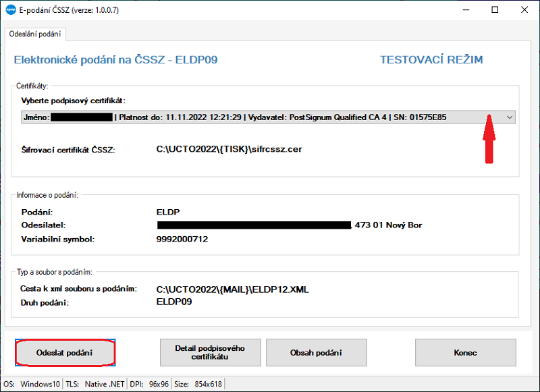Click the Cesta k xml souboru label
The height and width of the screenshot is (392, 540).
click(78, 289)
